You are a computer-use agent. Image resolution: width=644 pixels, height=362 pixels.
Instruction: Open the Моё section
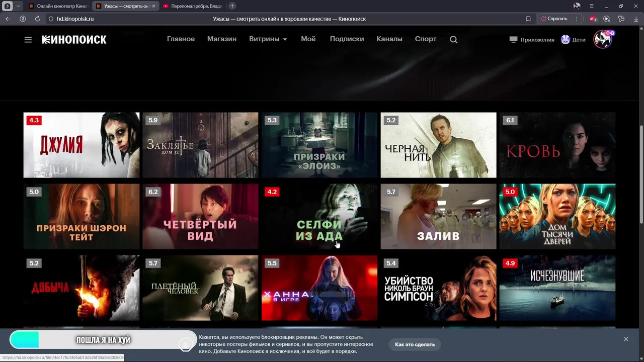point(308,39)
